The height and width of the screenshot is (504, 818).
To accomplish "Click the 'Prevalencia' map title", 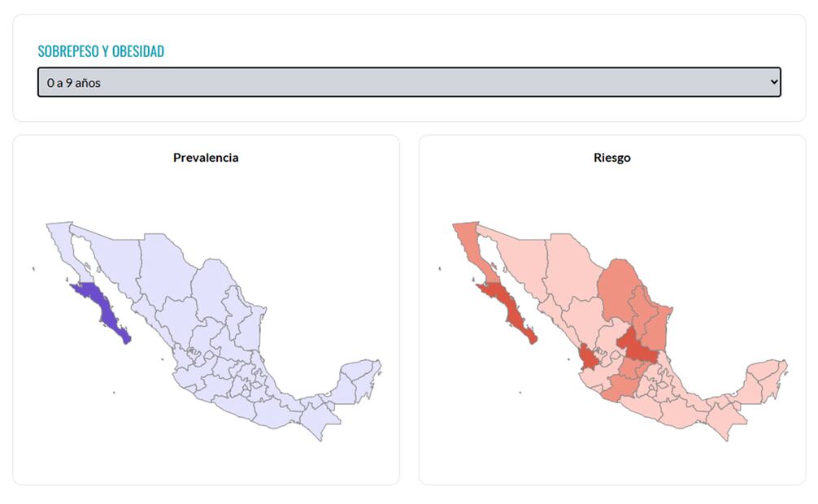I will click(x=206, y=158).
